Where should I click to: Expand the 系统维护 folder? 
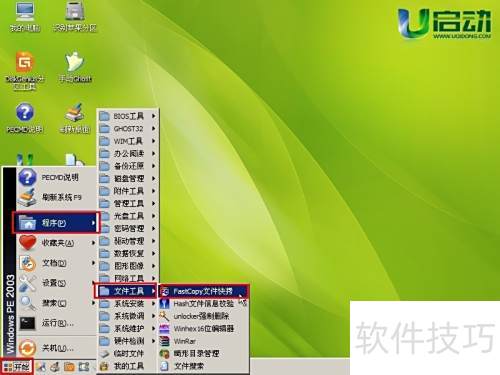click(x=127, y=329)
